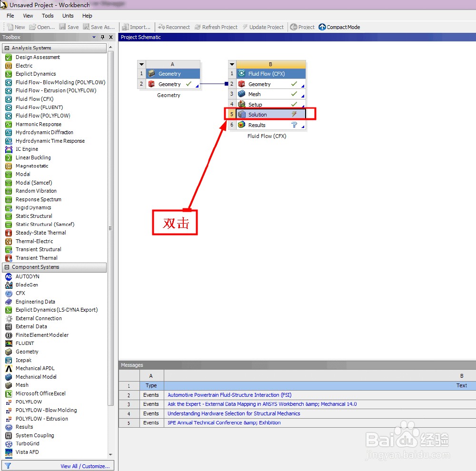The height and width of the screenshot is (471, 476).
Task: Open the Units menu
Action: pyautogui.click(x=68, y=16)
